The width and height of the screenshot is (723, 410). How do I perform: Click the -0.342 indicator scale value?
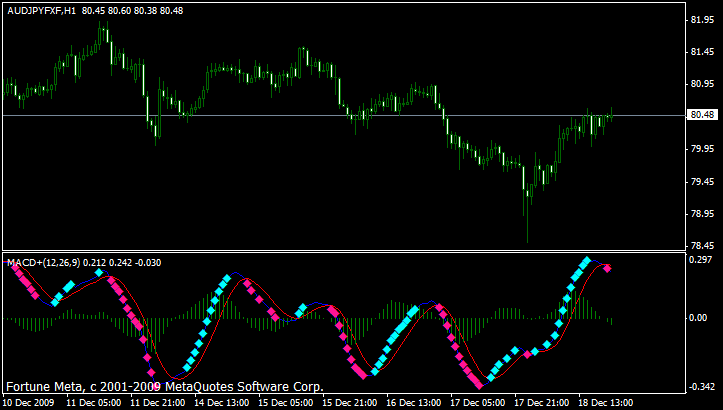click(702, 387)
